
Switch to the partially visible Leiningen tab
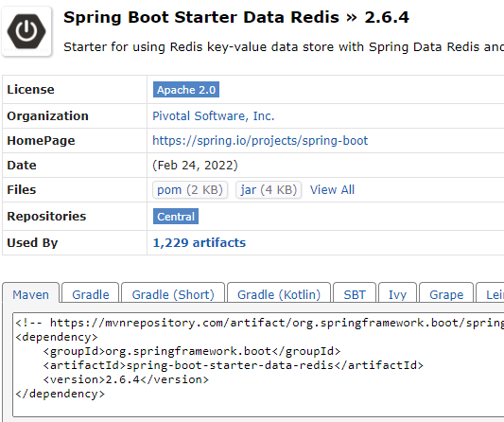coord(490,293)
